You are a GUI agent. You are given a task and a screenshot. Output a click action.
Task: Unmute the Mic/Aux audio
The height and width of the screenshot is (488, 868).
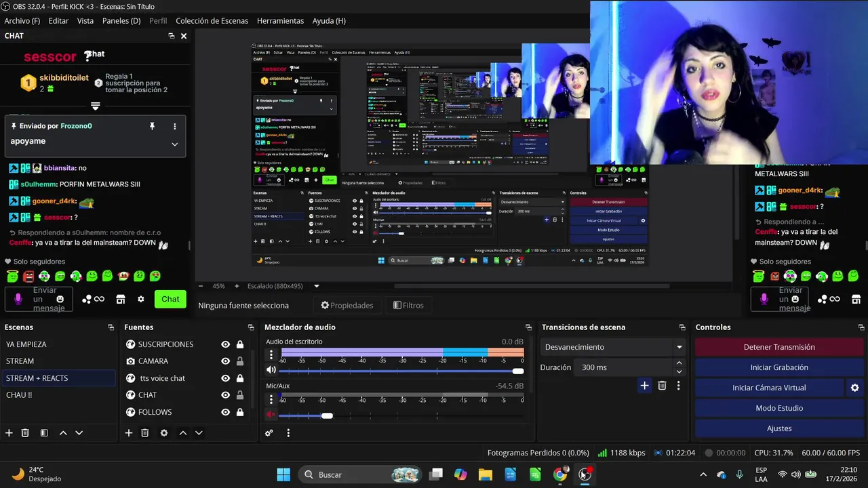(x=271, y=414)
